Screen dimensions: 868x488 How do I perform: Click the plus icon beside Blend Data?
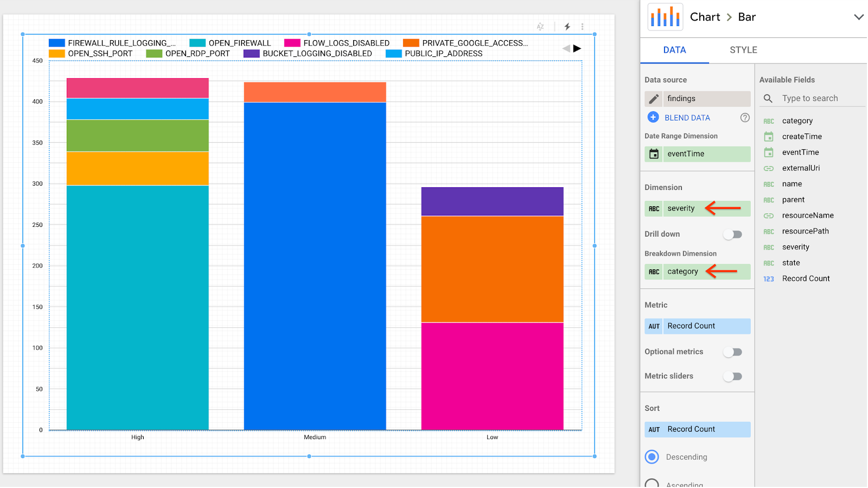click(x=653, y=117)
